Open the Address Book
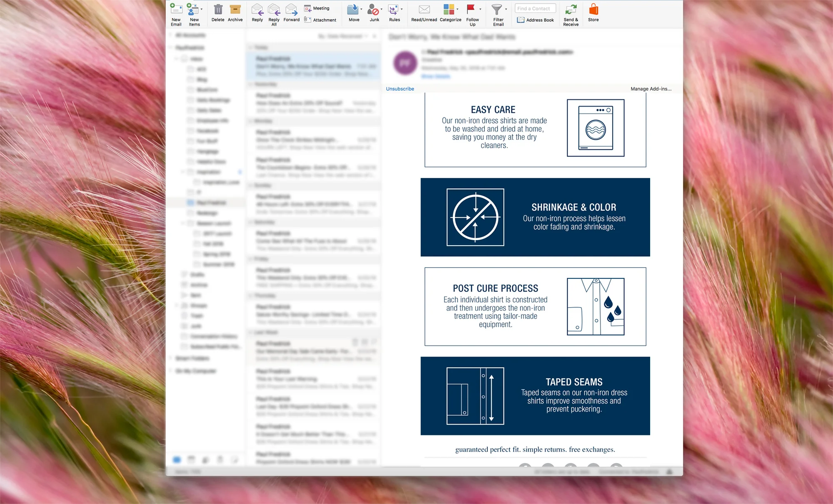Screen dimensions: 833x504 coord(536,20)
